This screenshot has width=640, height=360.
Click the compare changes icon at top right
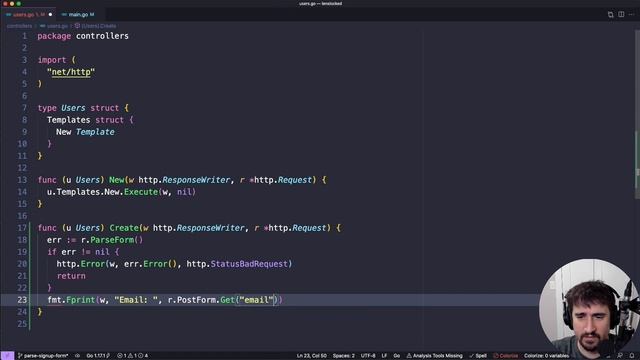tap(611, 14)
